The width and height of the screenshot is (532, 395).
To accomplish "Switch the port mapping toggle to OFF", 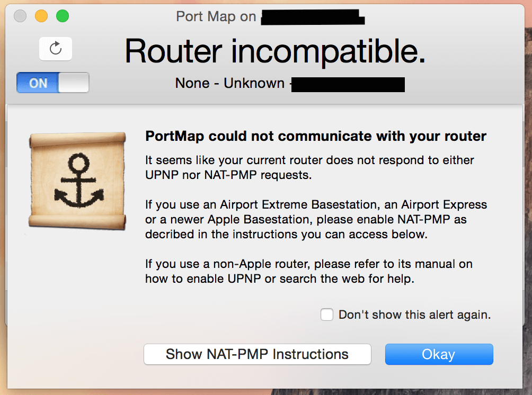I will [x=52, y=83].
